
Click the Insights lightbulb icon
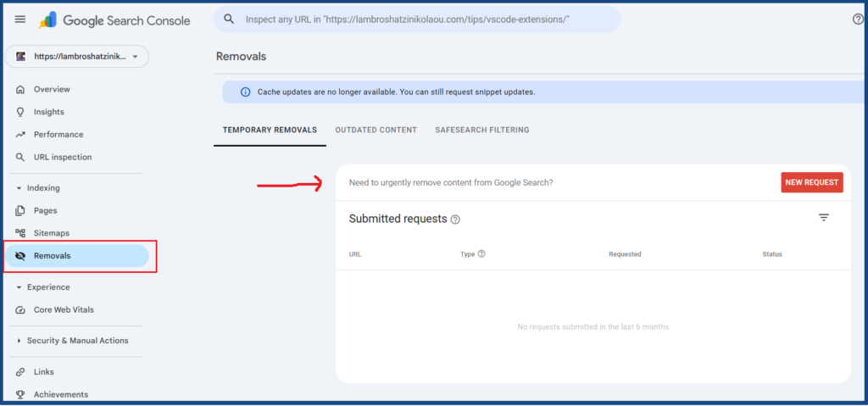[x=20, y=112]
